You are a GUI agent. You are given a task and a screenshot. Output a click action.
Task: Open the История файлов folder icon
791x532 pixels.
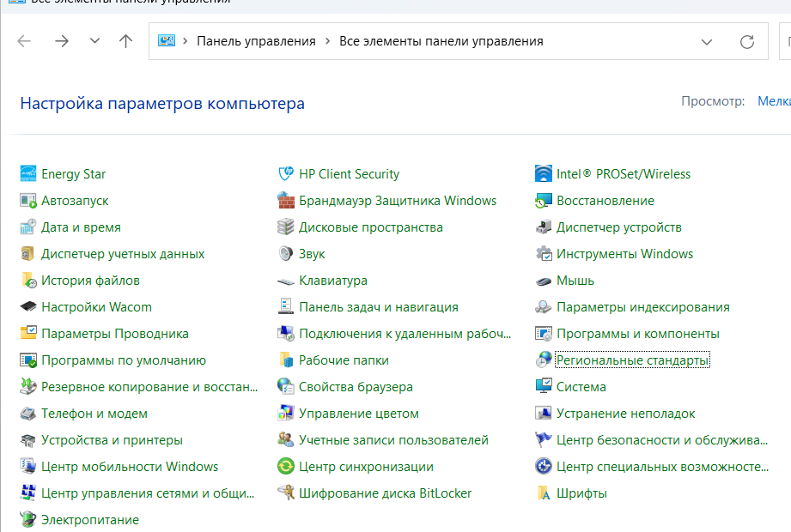28,281
